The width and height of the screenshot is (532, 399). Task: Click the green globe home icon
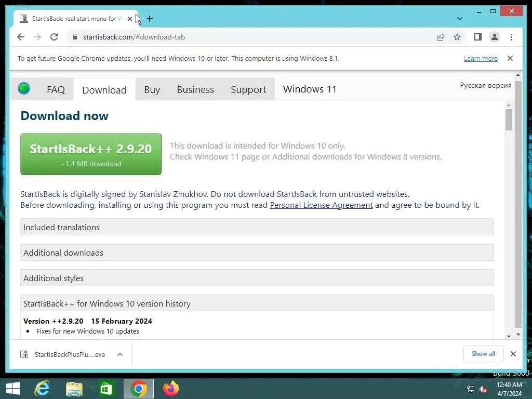pos(24,88)
